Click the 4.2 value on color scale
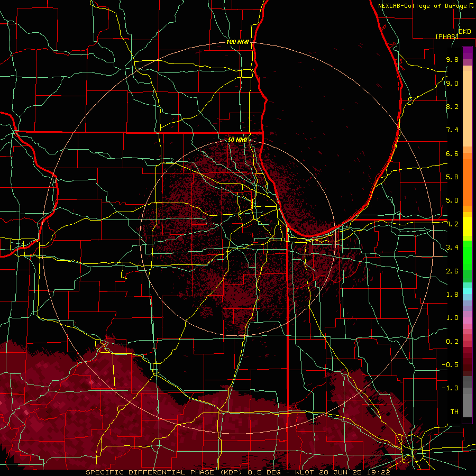The height and width of the screenshot is (476, 476). pyautogui.click(x=452, y=224)
